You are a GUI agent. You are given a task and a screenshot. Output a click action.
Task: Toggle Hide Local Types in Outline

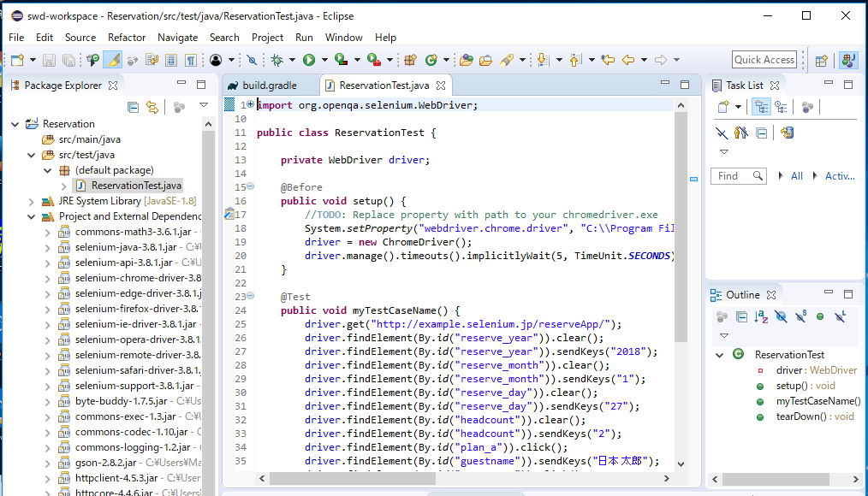point(841,317)
